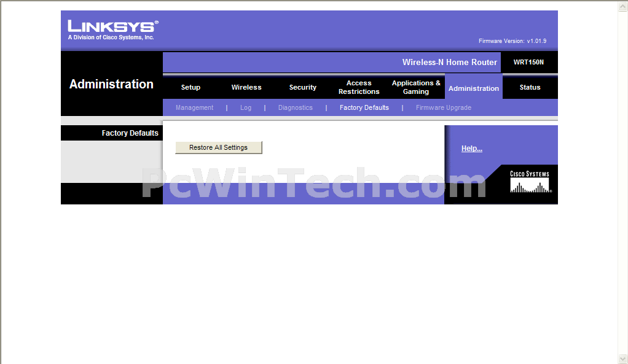
Task: Click the Linksys logo
Action: click(113, 26)
